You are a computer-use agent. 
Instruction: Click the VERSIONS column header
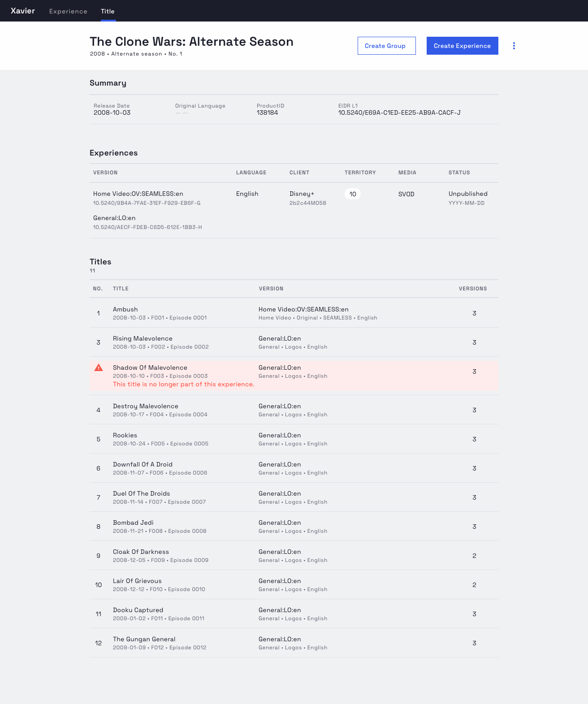(x=472, y=289)
